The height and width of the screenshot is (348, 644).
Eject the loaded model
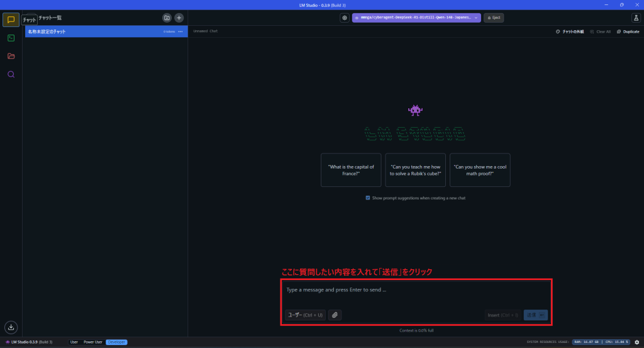coord(494,18)
